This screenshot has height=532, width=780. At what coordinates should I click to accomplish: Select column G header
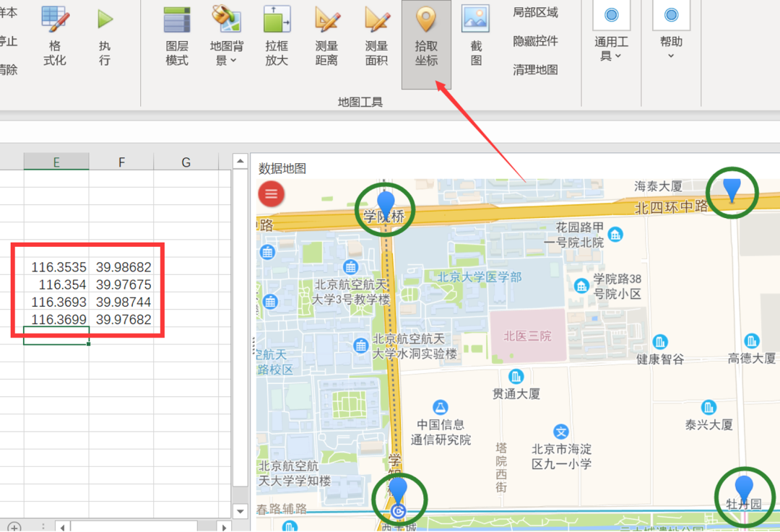pos(186,162)
